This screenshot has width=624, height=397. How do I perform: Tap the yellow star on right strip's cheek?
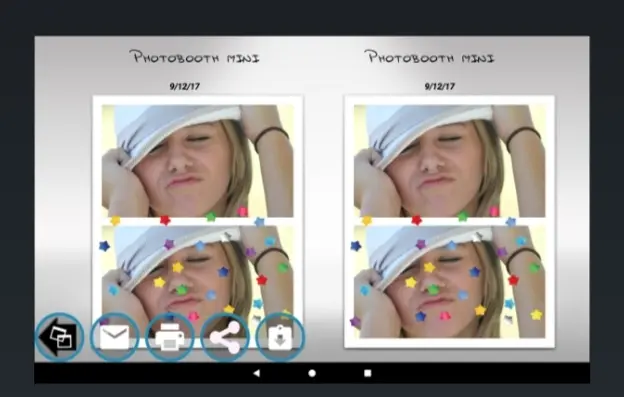(x=480, y=310)
